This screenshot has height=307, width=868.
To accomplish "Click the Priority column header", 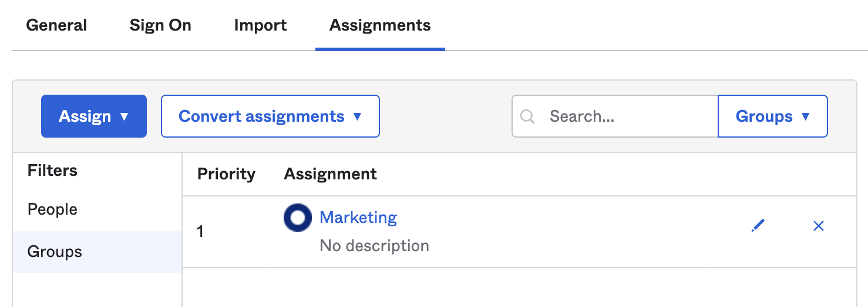I will [226, 174].
